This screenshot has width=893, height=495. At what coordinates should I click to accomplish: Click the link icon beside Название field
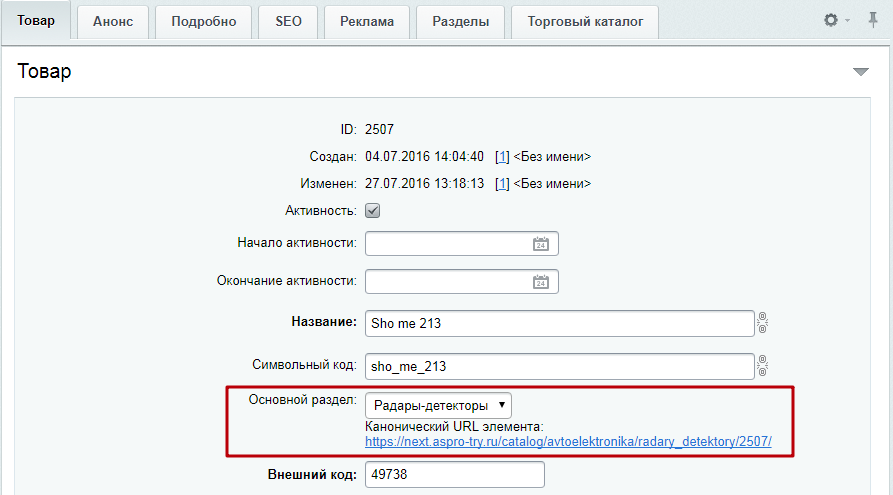click(x=762, y=323)
